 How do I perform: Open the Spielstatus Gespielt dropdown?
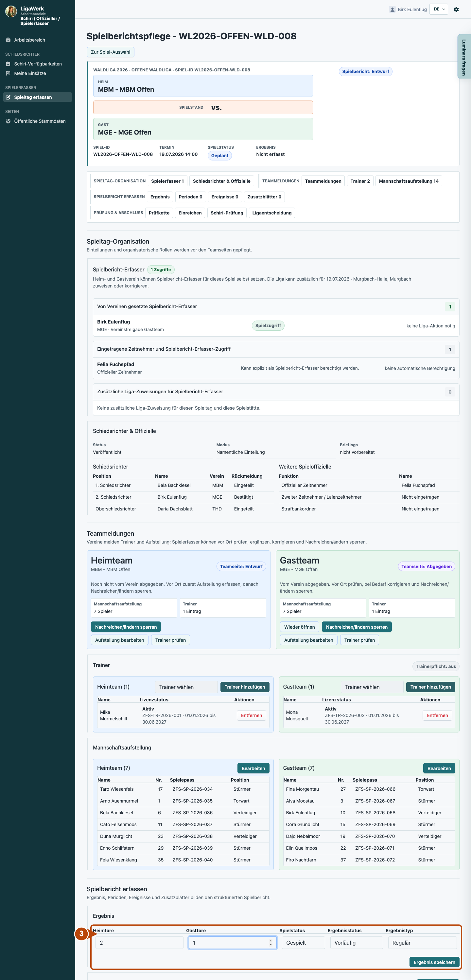(303, 943)
